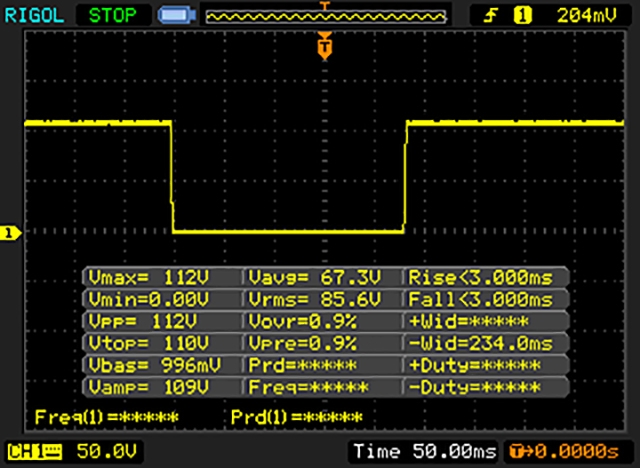640x468 pixels.
Task: Click the Prd(1)=***** readout
Action: 297,417
